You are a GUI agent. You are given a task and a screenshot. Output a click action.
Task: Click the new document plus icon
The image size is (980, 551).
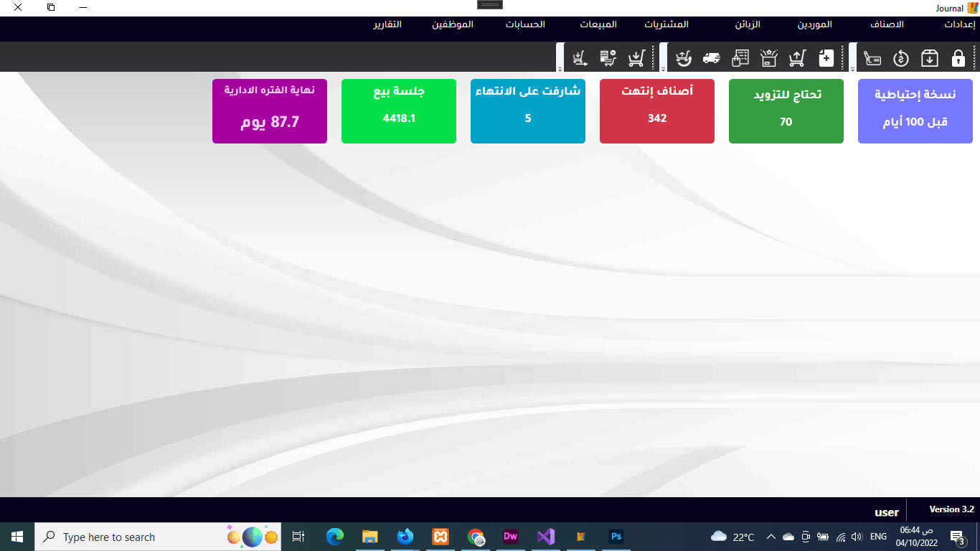click(x=826, y=58)
